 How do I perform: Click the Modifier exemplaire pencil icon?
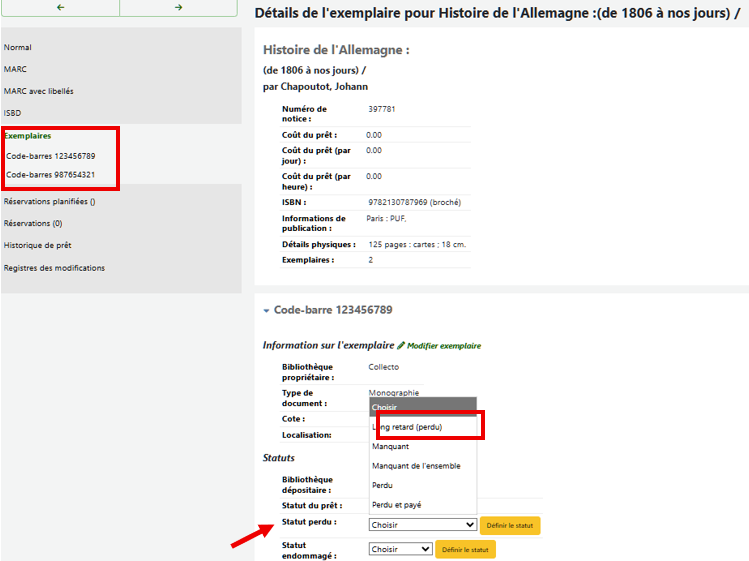(x=401, y=345)
